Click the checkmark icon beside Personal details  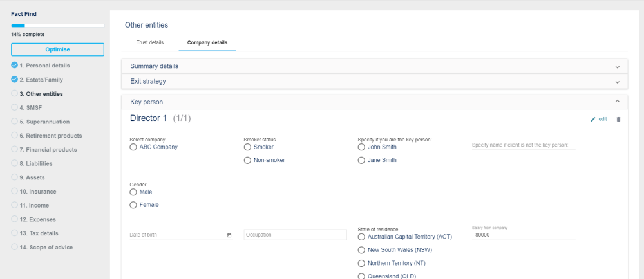[14, 66]
